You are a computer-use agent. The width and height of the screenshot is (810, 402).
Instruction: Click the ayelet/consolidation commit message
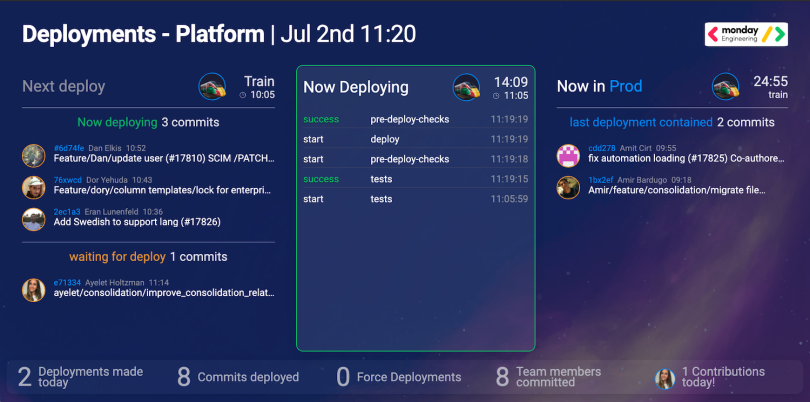(164, 293)
